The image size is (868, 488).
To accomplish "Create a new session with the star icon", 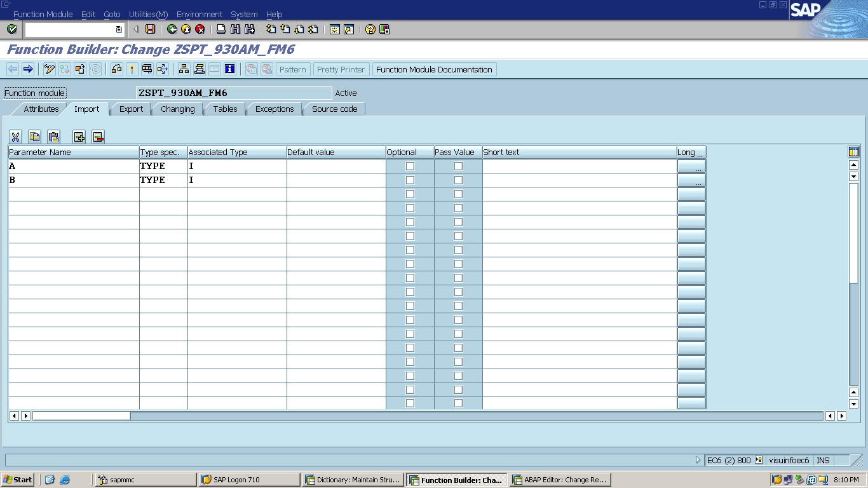I will (334, 29).
